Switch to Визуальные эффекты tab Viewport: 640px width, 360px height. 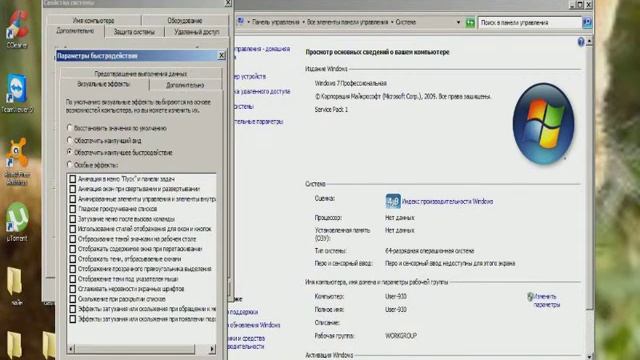tap(104, 84)
